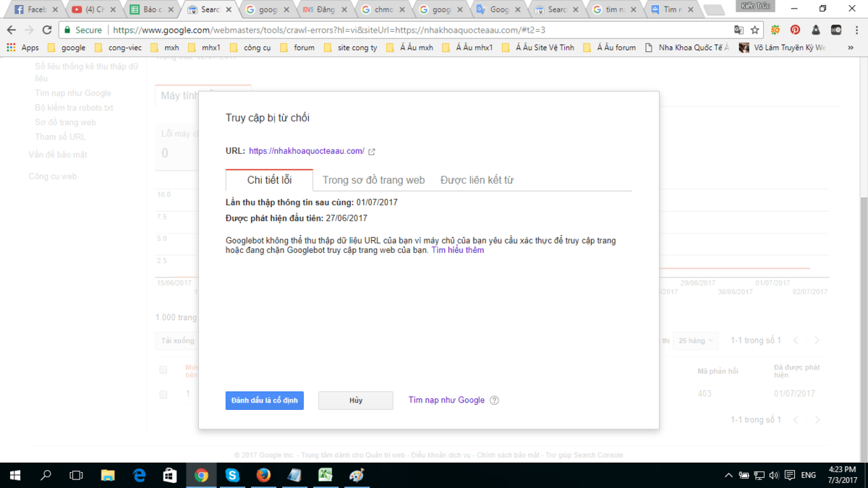Open the Action Center notifications icon
The height and width of the screenshot is (488, 868).
pyautogui.click(x=789, y=475)
